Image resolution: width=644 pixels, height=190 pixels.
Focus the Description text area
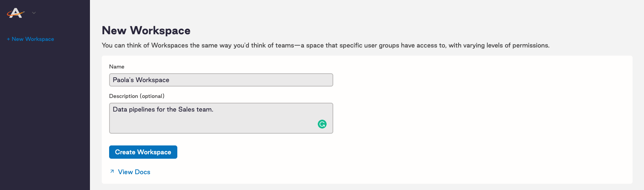tap(221, 118)
